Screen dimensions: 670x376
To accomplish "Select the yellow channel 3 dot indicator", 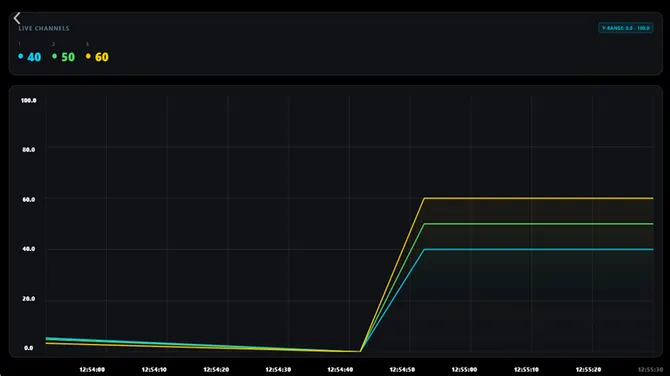I will point(88,56).
